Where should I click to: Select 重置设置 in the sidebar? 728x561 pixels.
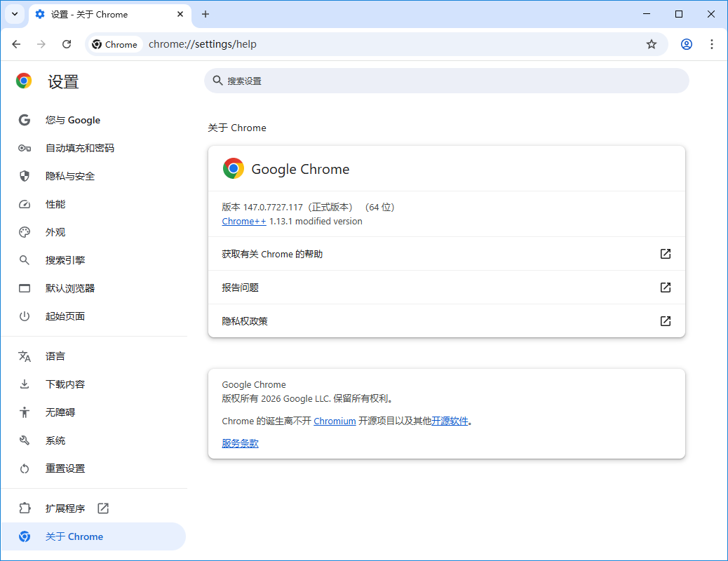coord(93,468)
